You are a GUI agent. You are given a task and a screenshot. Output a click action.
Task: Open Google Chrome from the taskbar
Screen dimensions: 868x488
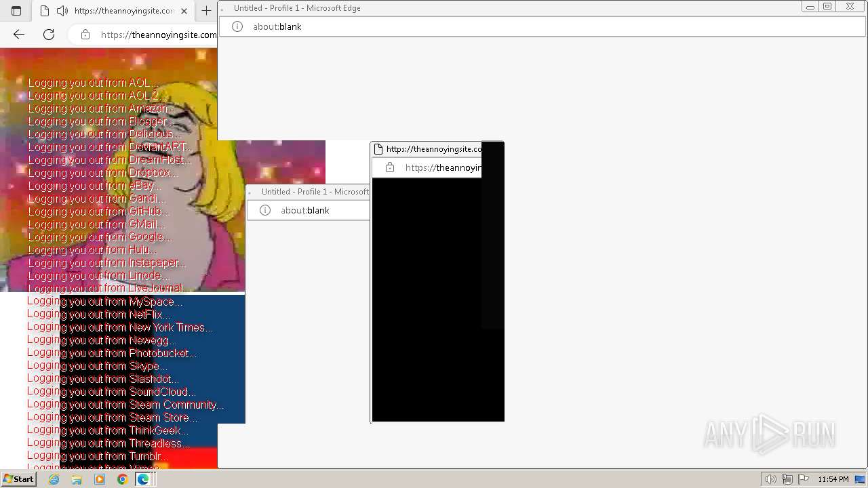pos(122,479)
